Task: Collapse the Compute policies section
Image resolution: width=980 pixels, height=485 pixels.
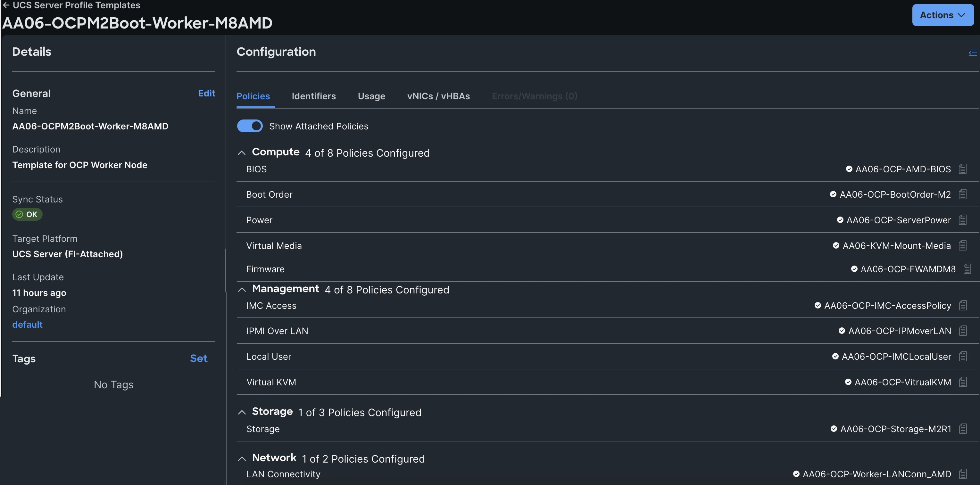Action: 242,153
